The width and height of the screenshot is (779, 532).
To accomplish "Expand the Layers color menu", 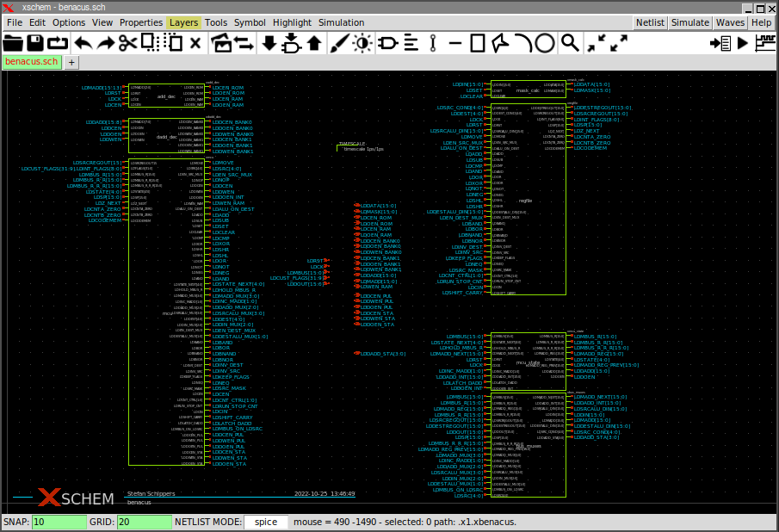I will tap(182, 22).
